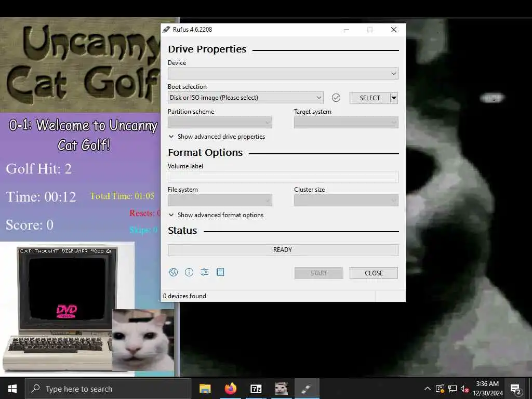Click 'Total Time: 01:05' in game window
This screenshot has width=532, height=399.
[122, 196]
